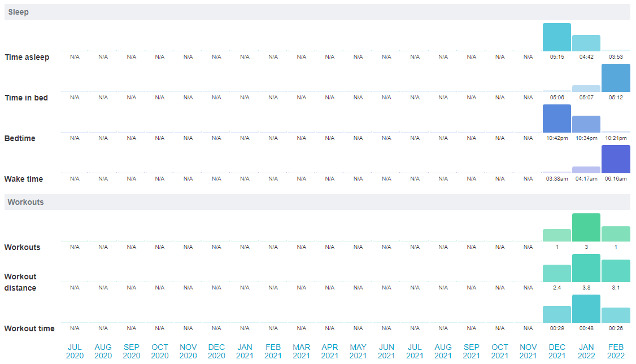Select the Bedtime 10:42pm bar
The width and height of the screenshot is (636, 364).
556,119
